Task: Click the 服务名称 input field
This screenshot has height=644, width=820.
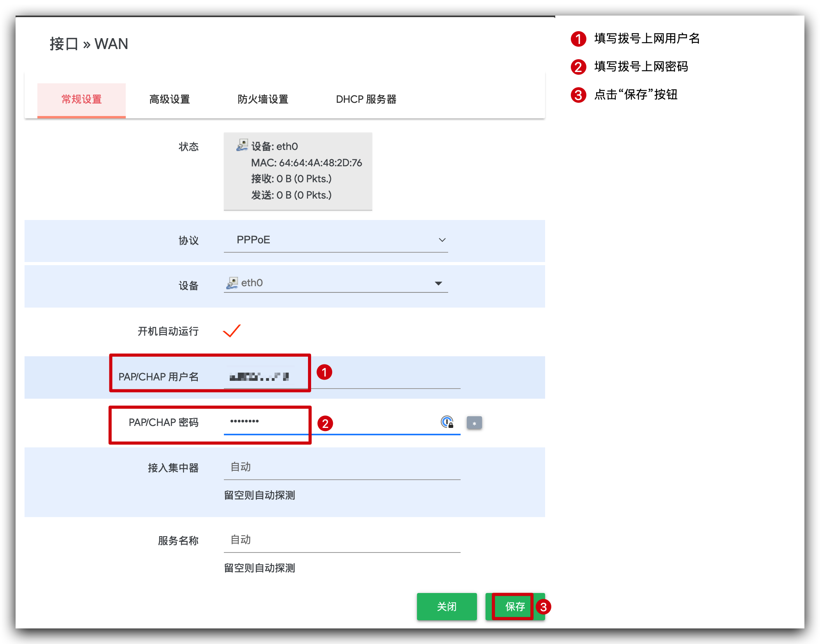Action: click(x=342, y=540)
